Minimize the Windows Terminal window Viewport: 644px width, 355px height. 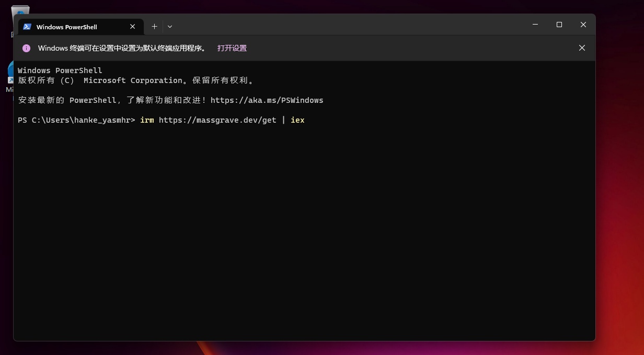[535, 25]
